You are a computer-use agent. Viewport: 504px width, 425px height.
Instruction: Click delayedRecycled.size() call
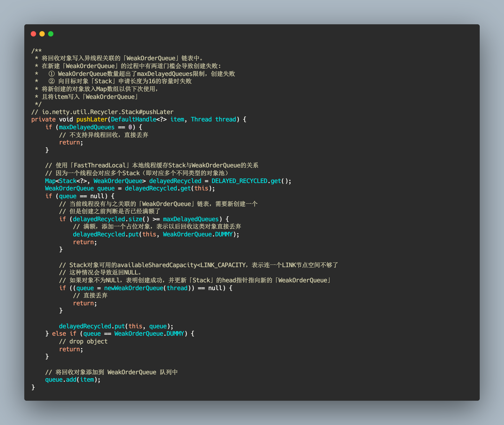[x=111, y=219]
